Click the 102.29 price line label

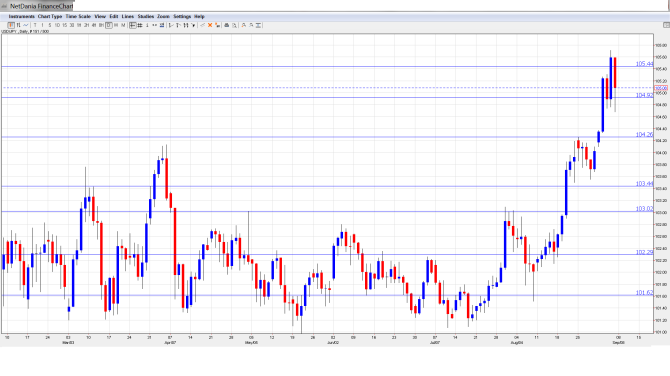(644, 252)
